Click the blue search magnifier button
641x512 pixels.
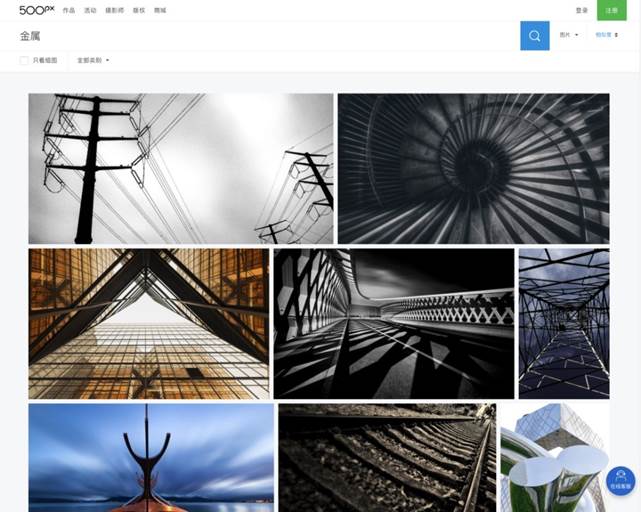click(x=534, y=36)
